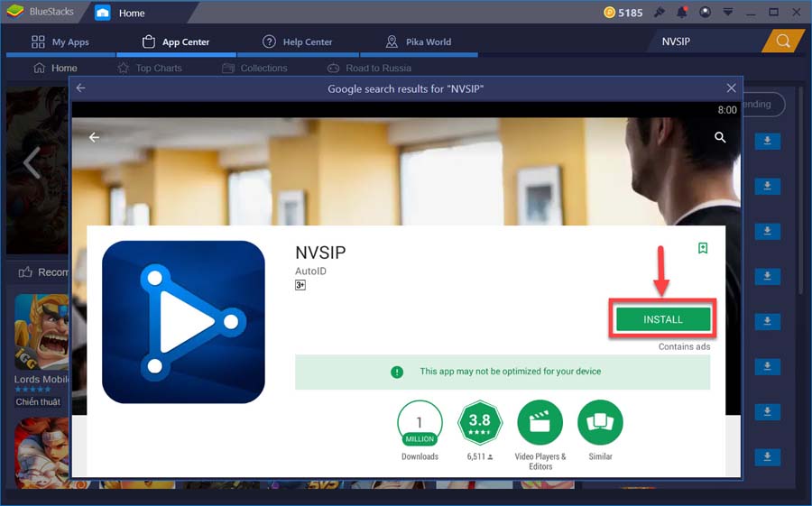The height and width of the screenshot is (506, 812).
Task: Click the 3+ content rating badge
Action: point(300,285)
